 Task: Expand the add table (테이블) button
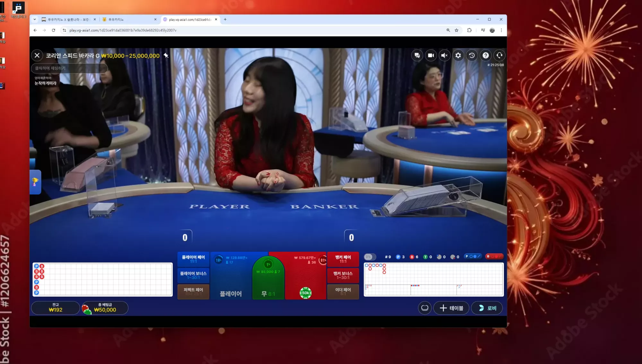[451, 308]
